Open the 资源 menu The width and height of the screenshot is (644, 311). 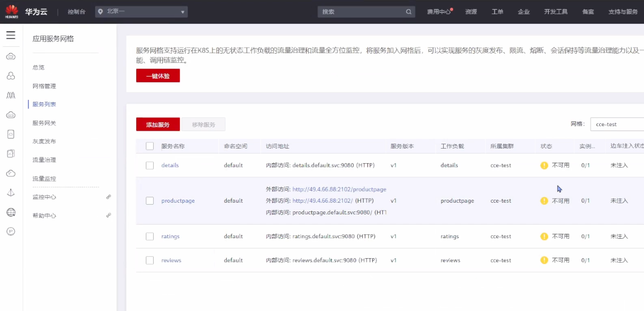pos(471,12)
